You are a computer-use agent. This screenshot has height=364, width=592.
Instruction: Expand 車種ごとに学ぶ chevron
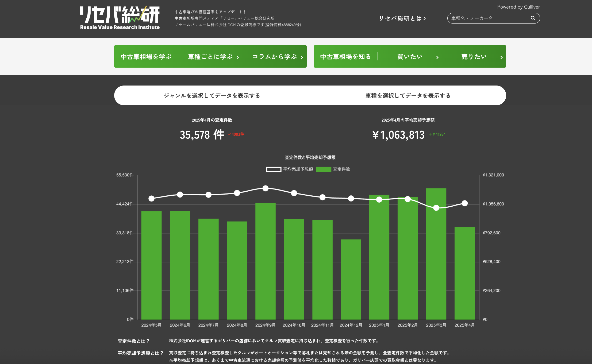238,57
